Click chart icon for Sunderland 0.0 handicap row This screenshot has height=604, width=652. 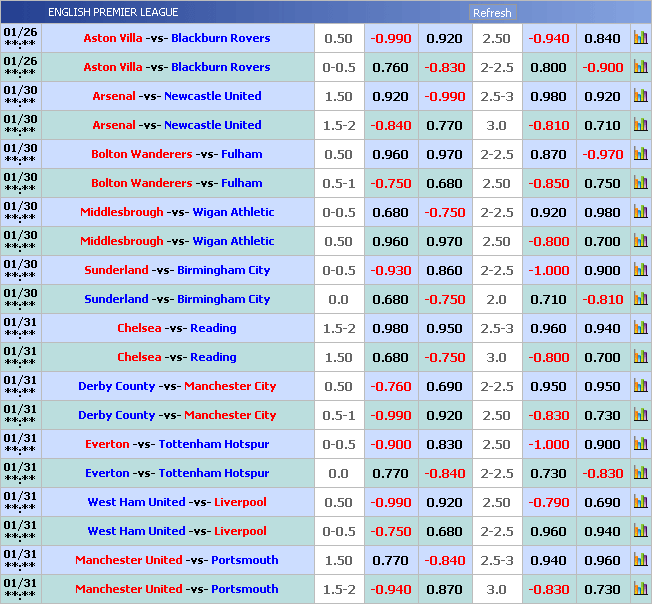tap(640, 299)
